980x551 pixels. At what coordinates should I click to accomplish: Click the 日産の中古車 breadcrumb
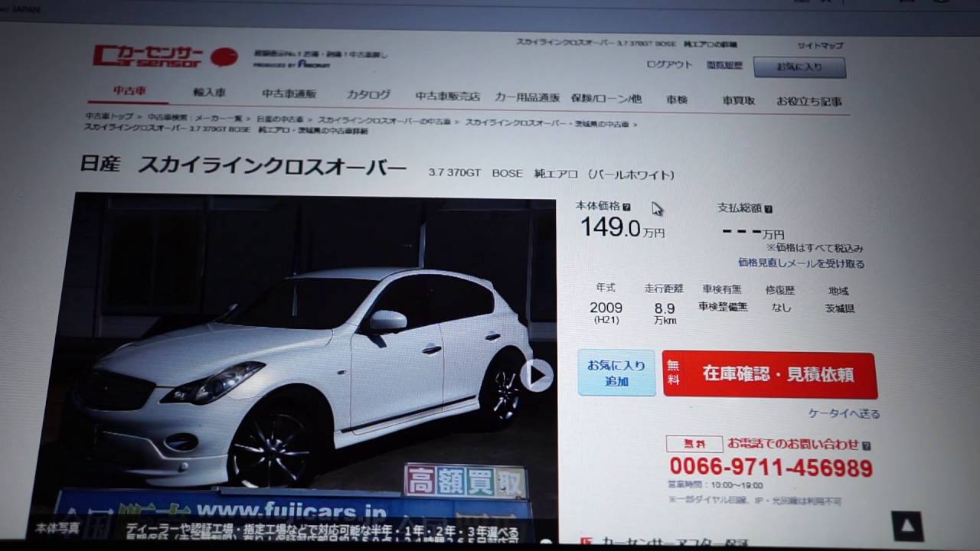coord(279,119)
